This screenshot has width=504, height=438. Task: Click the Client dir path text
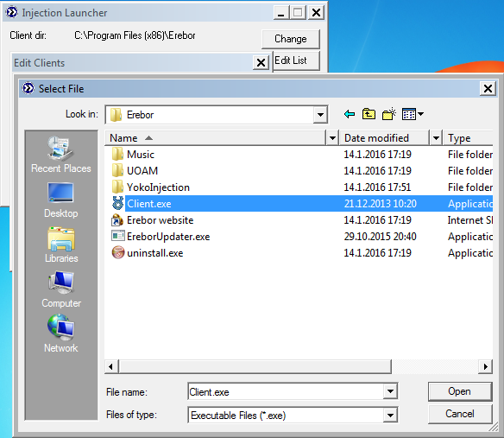(135, 35)
